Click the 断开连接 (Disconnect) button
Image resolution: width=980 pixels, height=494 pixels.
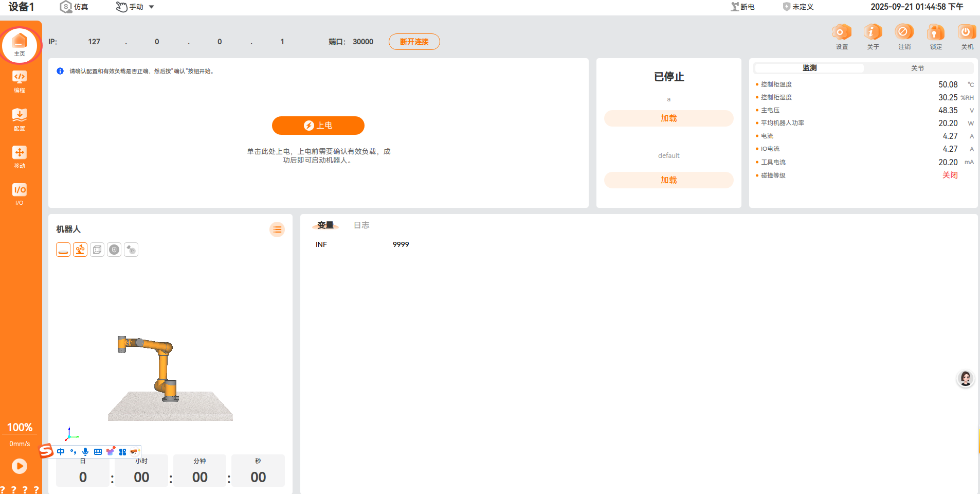pos(414,42)
